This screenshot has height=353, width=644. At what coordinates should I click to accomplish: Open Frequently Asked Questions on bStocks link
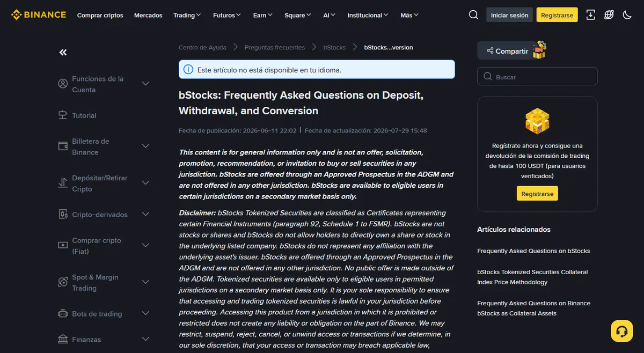coord(533,251)
